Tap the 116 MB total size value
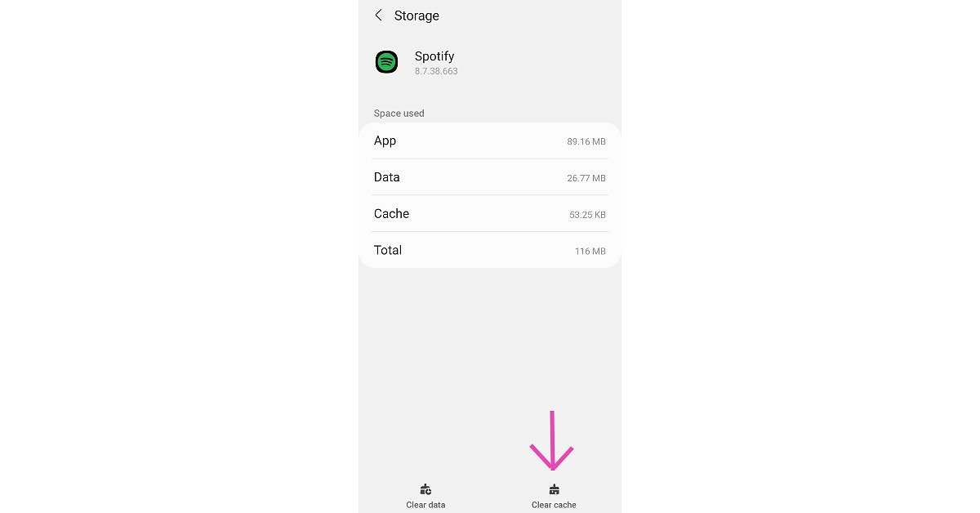 pyautogui.click(x=590, y=252)
